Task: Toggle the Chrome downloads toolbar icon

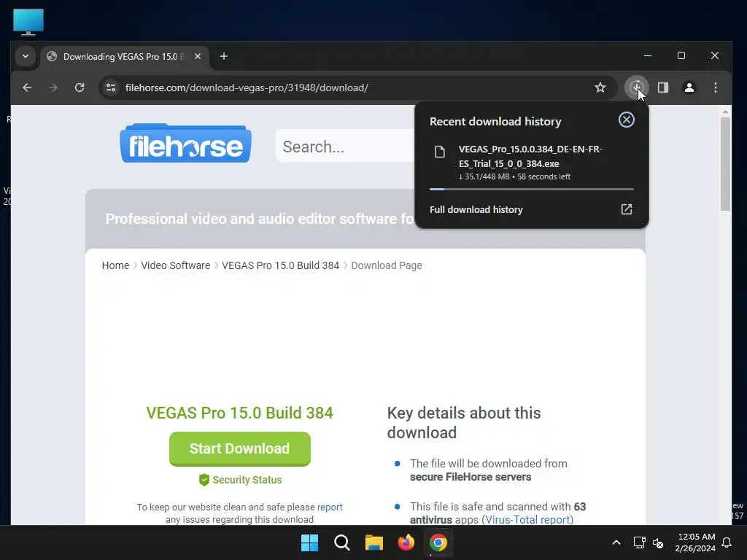Action: click(x=637, y=87)
